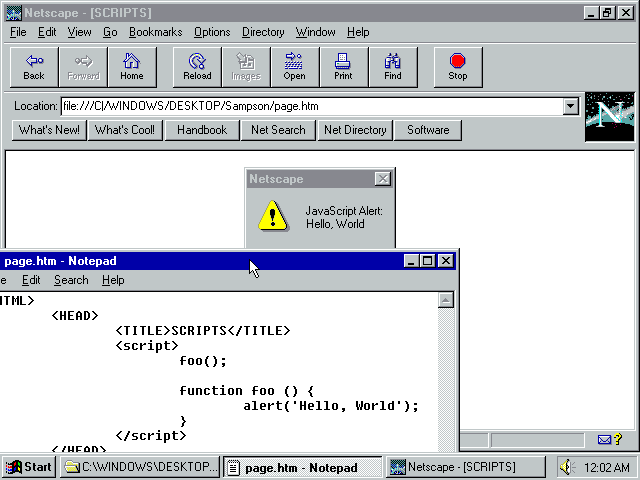This screenshot has width=640, height=480.
Task: Click the yellow warning icon in alert
Action: (x=273, y=216)
